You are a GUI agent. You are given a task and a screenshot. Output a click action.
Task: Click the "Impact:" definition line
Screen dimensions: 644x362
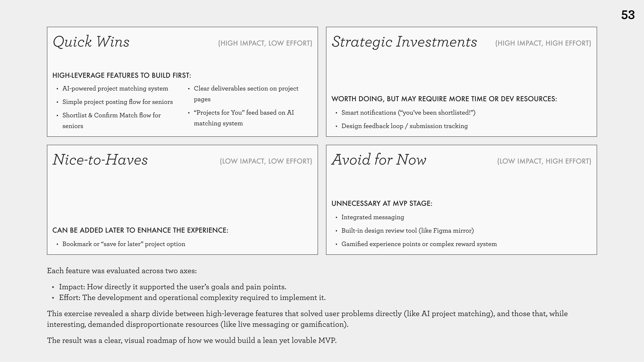click(x=173, y=287)
